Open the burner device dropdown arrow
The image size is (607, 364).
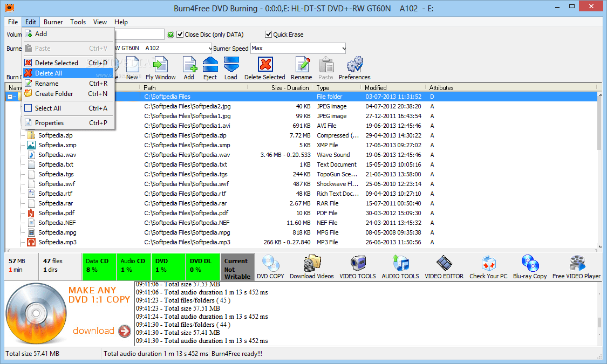point(209,49)
